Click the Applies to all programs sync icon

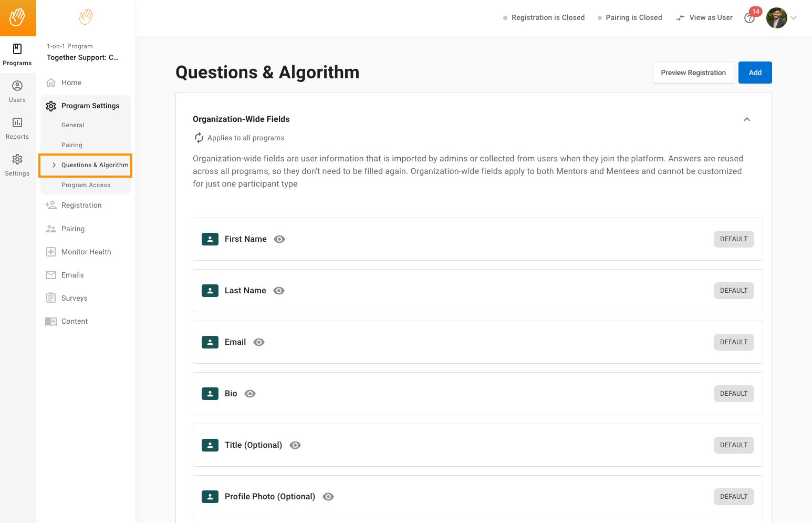(x=199, y=138)
